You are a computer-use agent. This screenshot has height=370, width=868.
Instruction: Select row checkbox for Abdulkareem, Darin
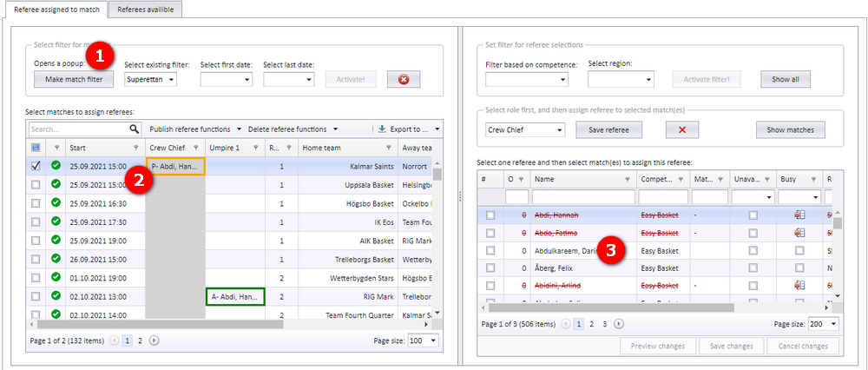coord(490,250)
